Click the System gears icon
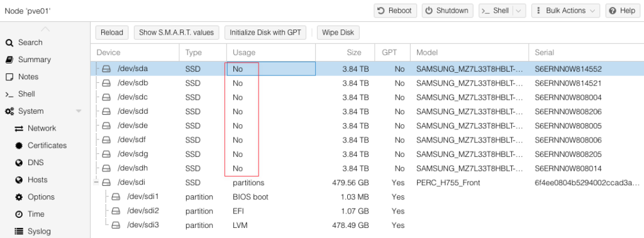 click(x=9, y=111)
